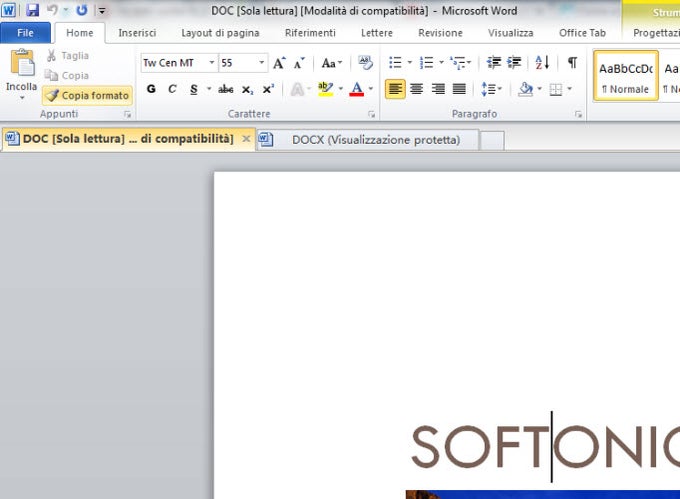The width and height of the screenshot is (680, 499).
Task: Click the Copia button
Action: click(67, 75)
